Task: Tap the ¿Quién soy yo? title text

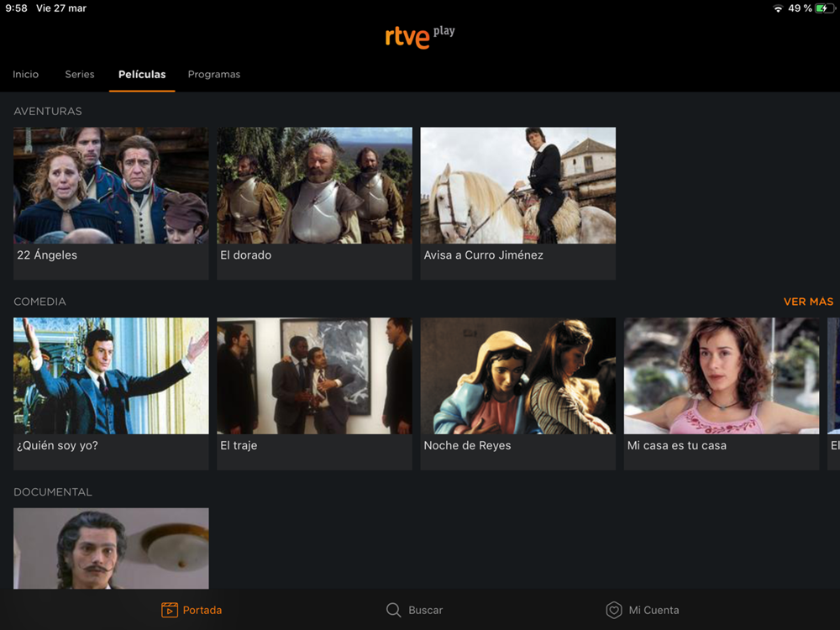Action: (57, 446)
